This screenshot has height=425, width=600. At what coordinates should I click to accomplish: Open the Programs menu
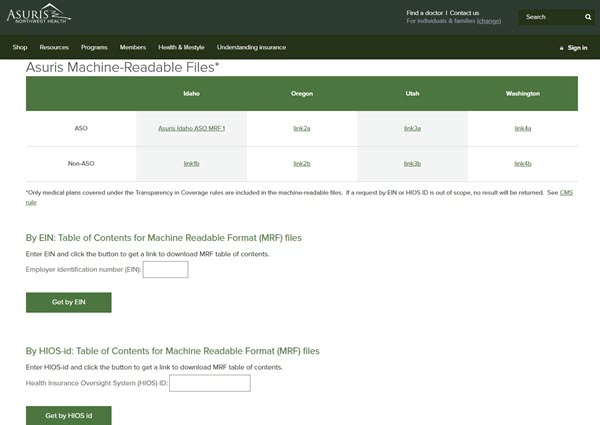click(x=94, y=47)
